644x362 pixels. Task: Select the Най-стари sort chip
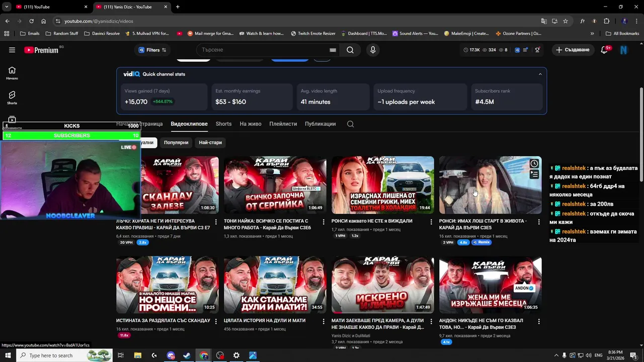[210, 142]
